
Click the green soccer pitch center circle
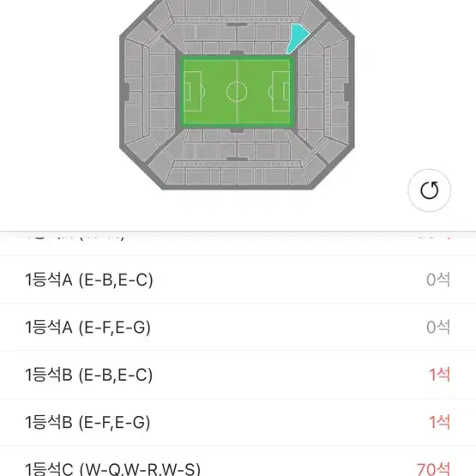click(x=237, y=92)
